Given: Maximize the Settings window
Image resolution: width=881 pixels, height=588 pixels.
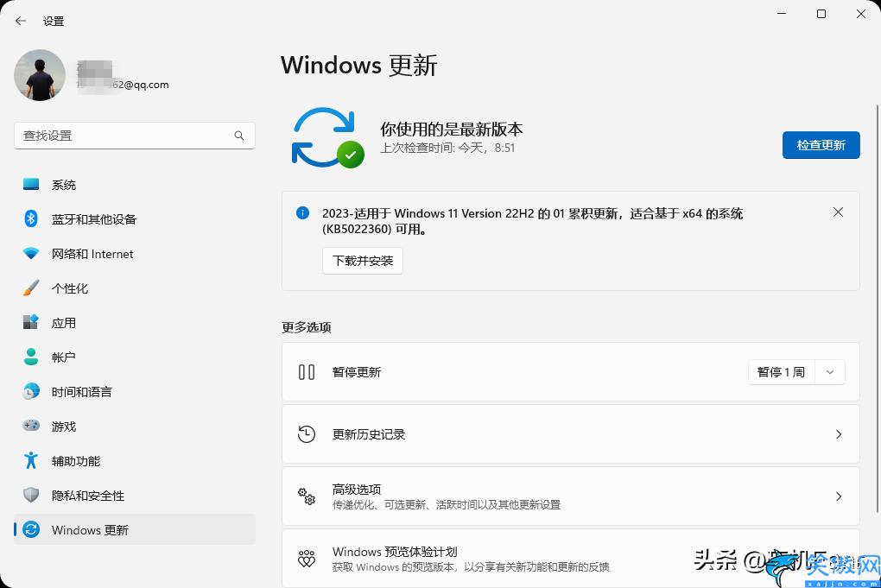Looking at the screenshot, I should coord(821,14).
